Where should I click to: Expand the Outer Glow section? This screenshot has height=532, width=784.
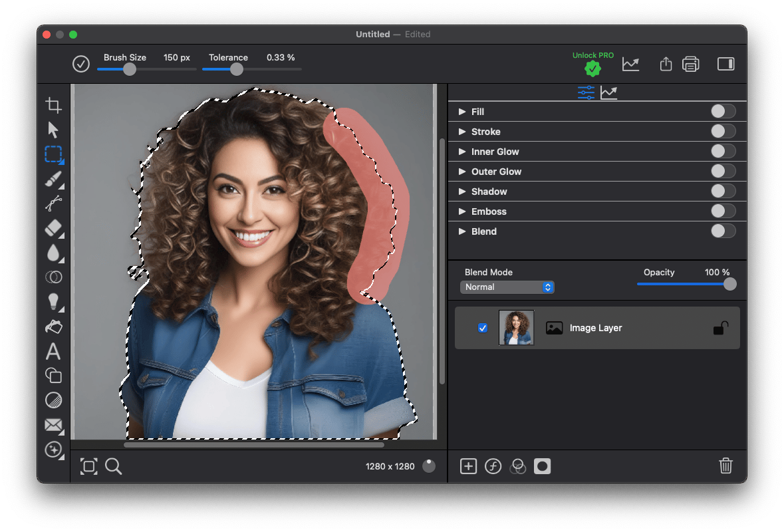click(x=462, y=172)
